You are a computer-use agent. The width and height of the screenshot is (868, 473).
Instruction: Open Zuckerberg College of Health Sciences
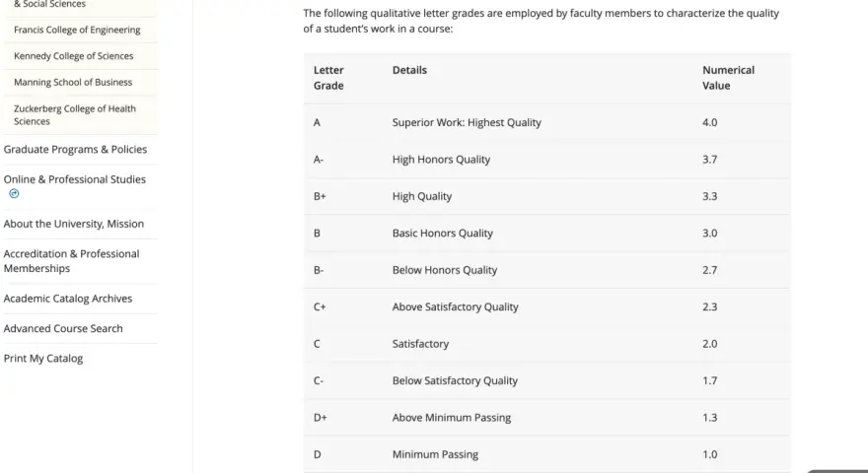click(x=75, y=115)
